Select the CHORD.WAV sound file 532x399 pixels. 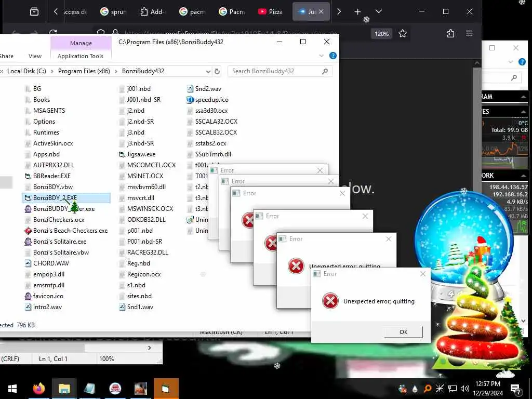47,263
